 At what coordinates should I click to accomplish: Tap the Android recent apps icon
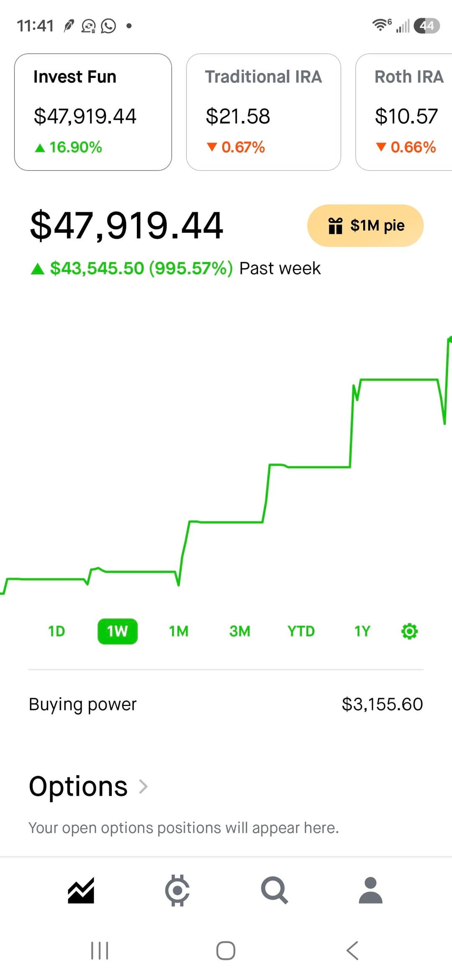coord(100,951)
